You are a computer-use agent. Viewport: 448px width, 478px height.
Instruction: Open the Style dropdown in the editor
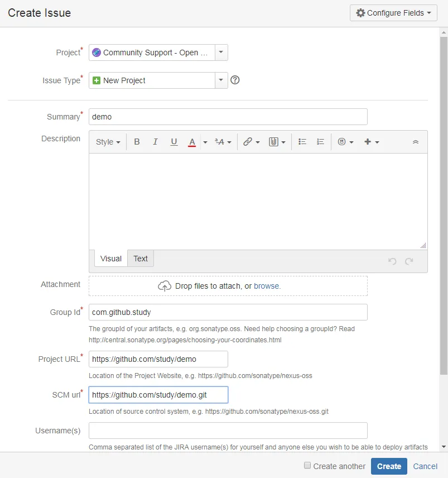pos(107,141)
